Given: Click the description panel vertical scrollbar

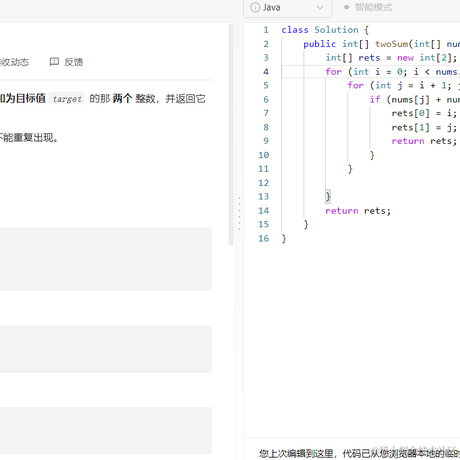Looking at the screenshot, I should click(x=231, y=134).
